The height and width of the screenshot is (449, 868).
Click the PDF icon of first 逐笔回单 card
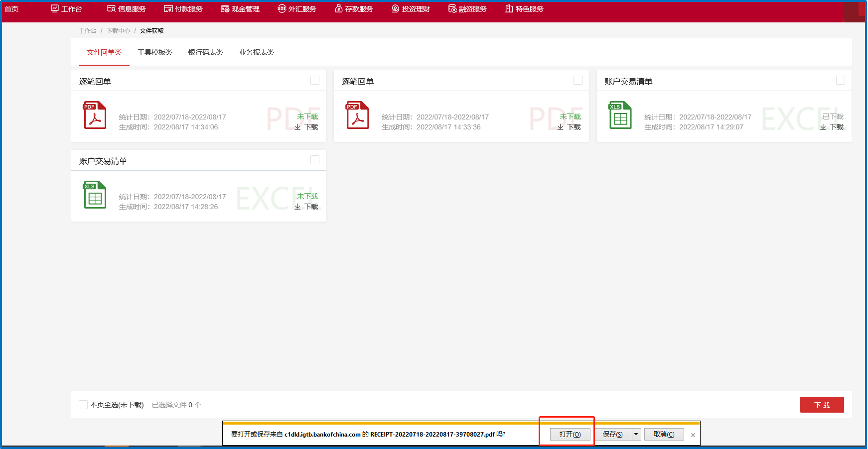pyautogui.click(x=95, y=115)
